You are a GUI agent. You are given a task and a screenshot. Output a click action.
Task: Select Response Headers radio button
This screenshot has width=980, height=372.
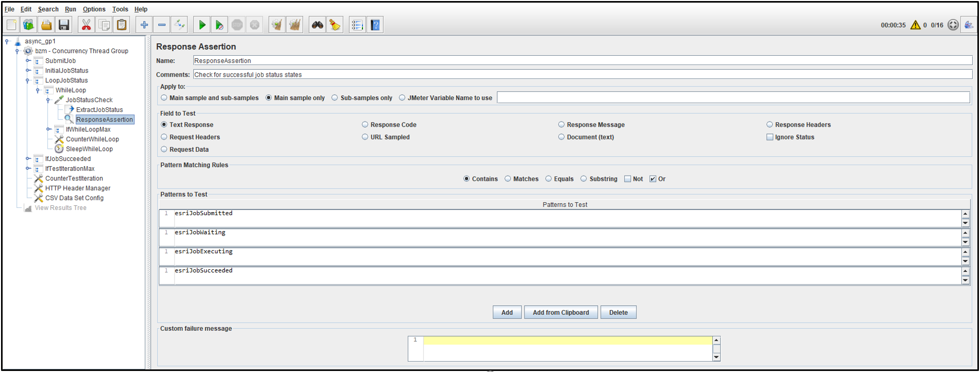(x=769, y=125)
